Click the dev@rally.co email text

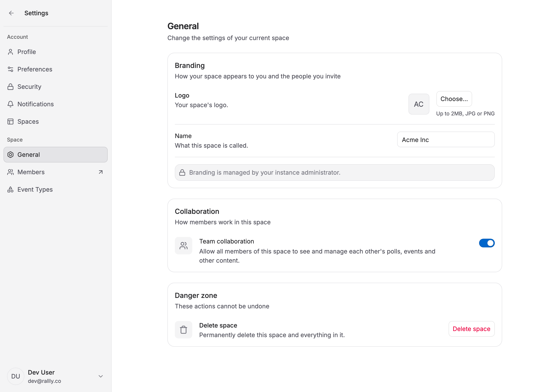[44, 381]
